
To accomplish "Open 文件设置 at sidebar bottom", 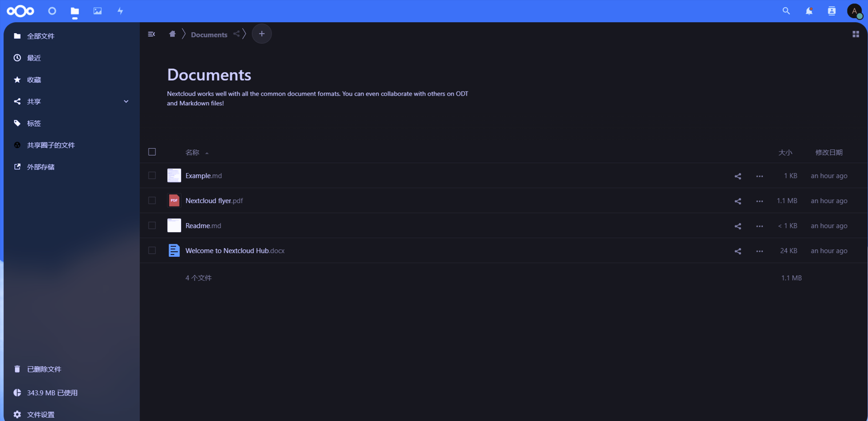I will tap(41, 415).
